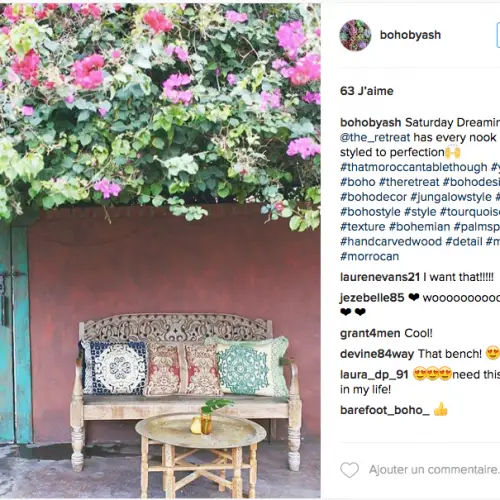
Task: Open the #handcarvedwood hashtag
Action: [x=391, y=242]
